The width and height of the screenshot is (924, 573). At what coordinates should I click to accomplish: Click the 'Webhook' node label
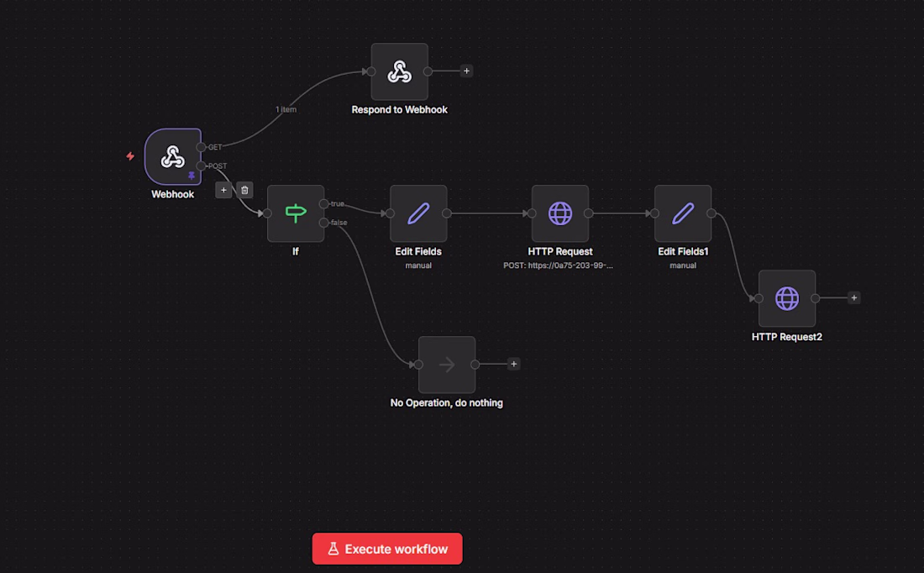[x=173, y=195]
